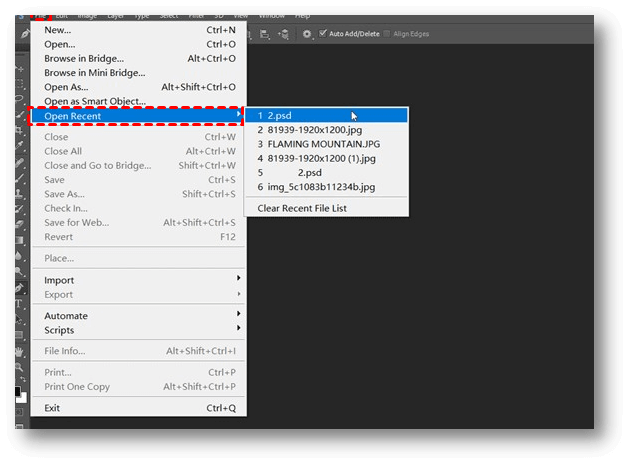Select the Eyedropper tool

point(20,145)
